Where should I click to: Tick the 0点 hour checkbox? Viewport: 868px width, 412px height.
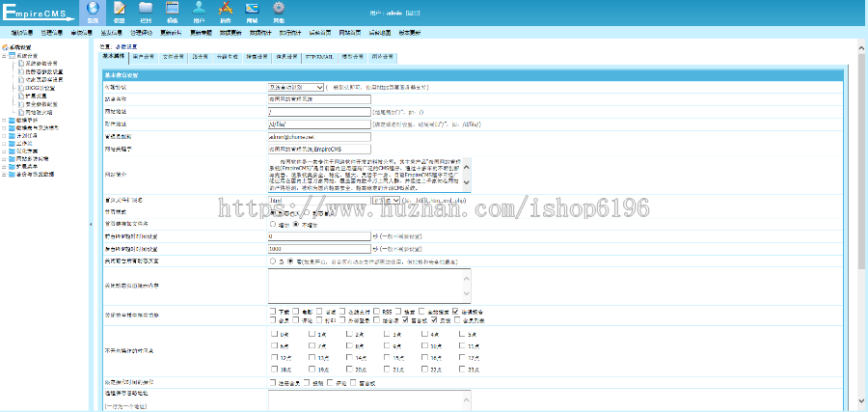coord(275,334)
